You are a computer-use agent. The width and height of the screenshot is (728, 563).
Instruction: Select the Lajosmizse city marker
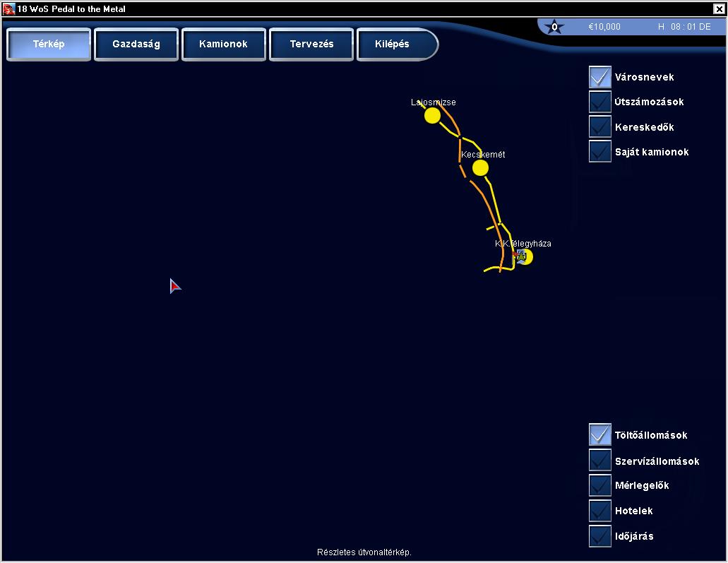(x=432, y=116)
